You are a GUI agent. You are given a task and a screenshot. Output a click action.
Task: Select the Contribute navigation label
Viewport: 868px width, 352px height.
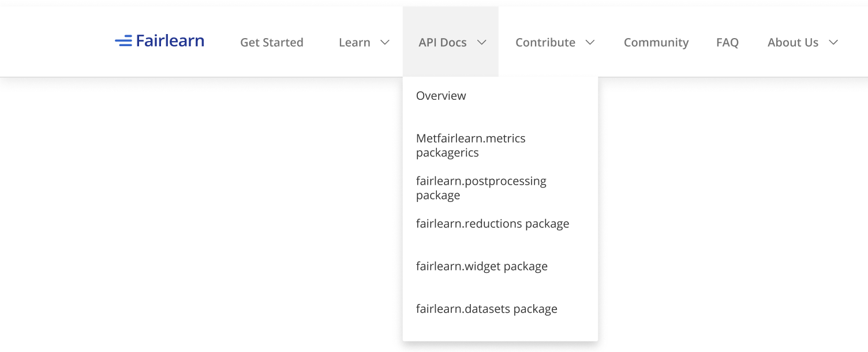545,42
